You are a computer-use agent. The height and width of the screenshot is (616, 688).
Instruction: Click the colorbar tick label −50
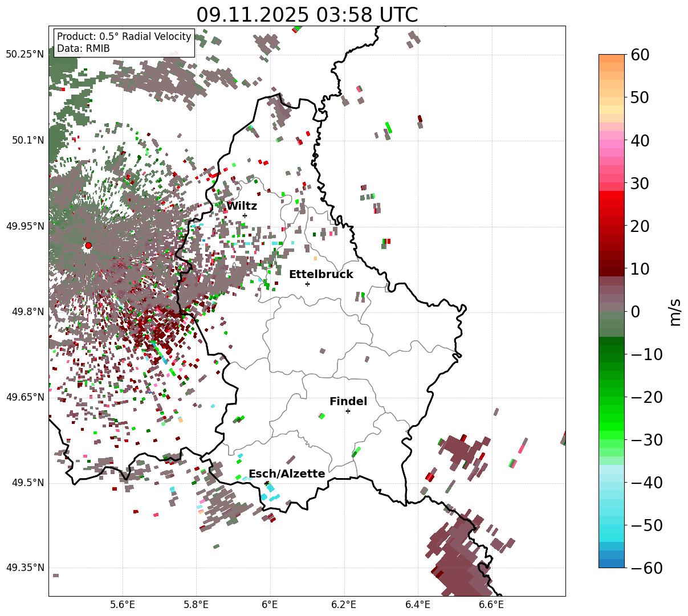click(646, 525)
